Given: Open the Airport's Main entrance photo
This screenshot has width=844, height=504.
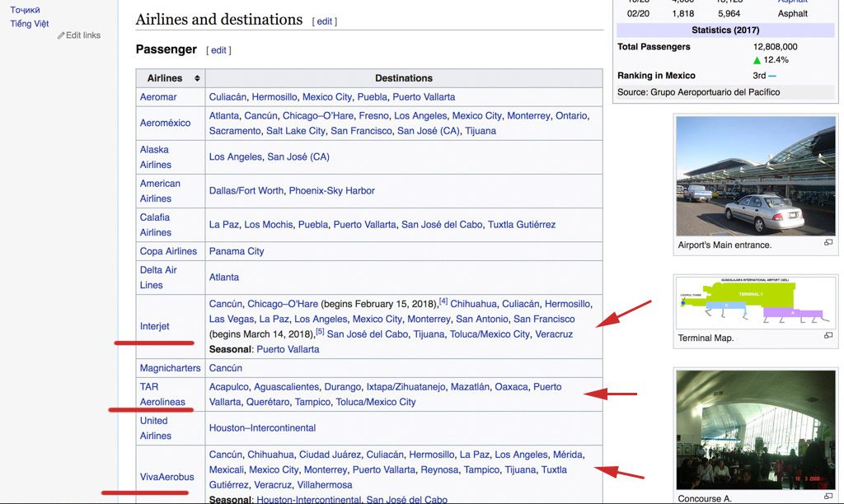Looking at the screenshot, I should coord(756,176).
